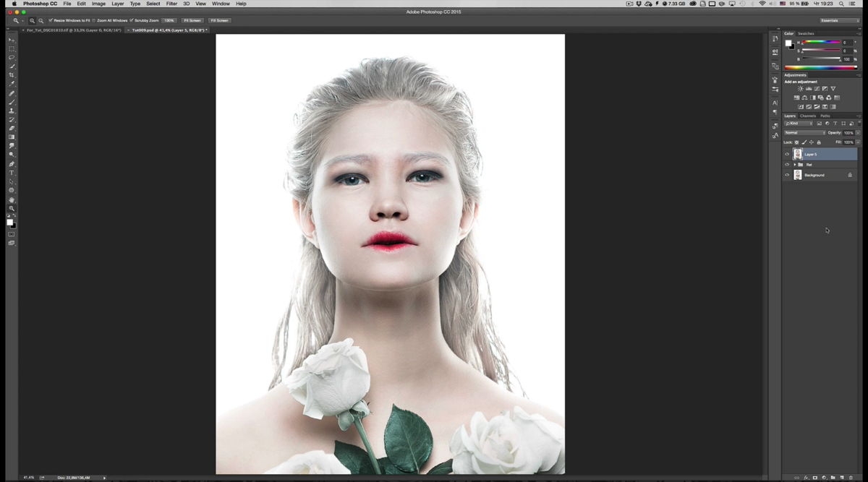Switch to the Swatches tab
This screenshot has height=482, width=868.
806,33
